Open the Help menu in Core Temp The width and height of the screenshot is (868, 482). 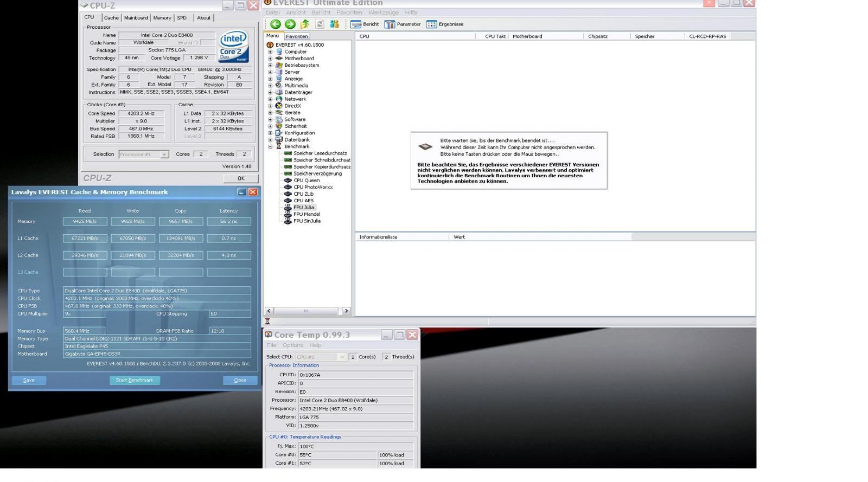pyautogui.click(x=316, y=345)
